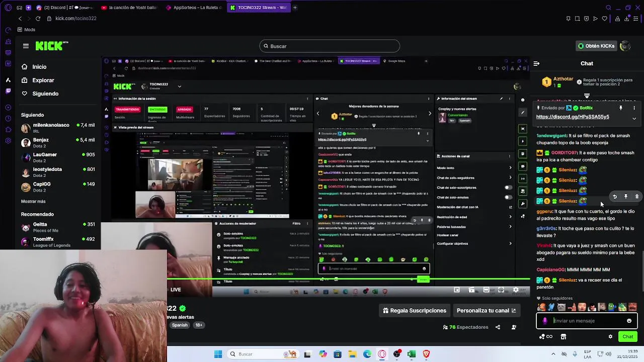Open the Kick hamburger menu
644x362 pixels.
[26, 46]
